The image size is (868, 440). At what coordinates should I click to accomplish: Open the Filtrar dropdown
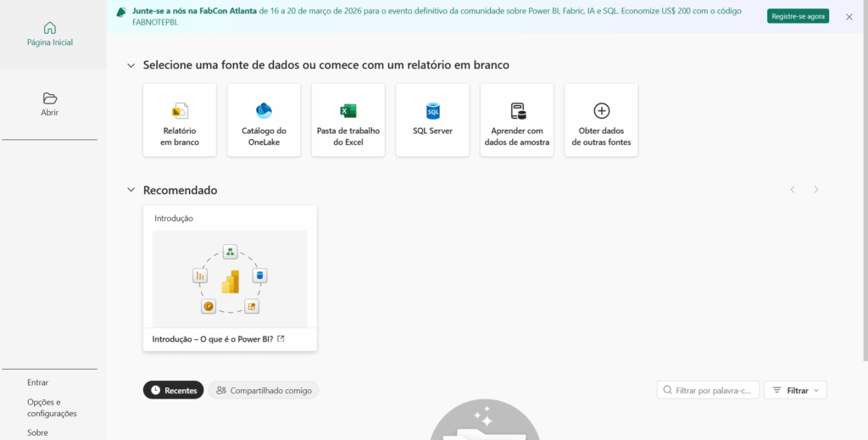795,390
